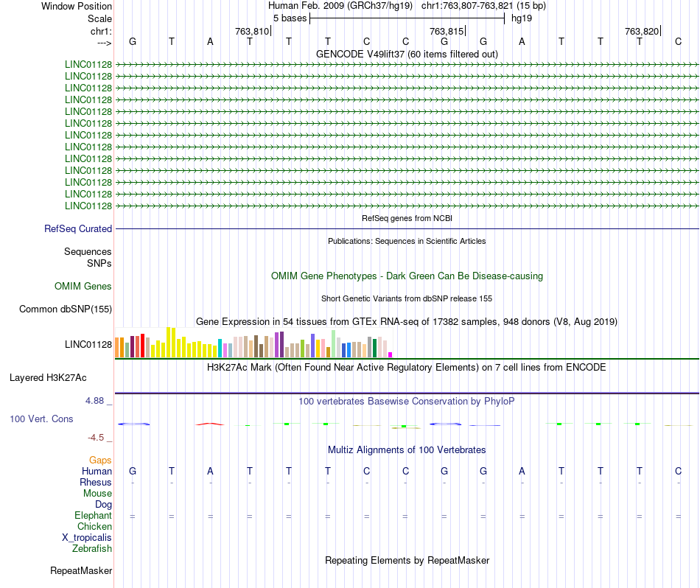700x588 pixels.
Task: Click the 763,820 ruler position marker
Action: coord(643,31)
